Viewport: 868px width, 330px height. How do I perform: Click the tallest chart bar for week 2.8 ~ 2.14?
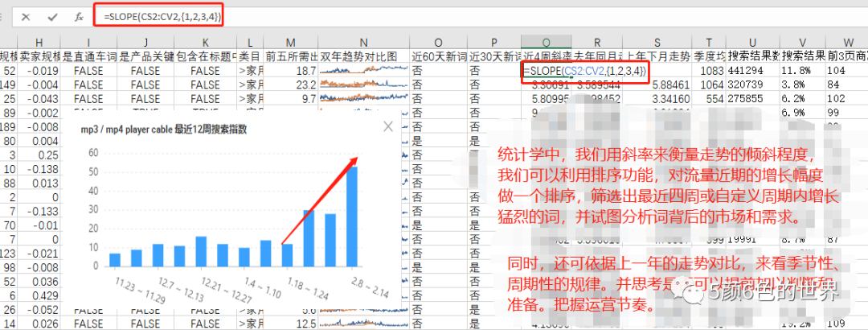coord(352,217)
